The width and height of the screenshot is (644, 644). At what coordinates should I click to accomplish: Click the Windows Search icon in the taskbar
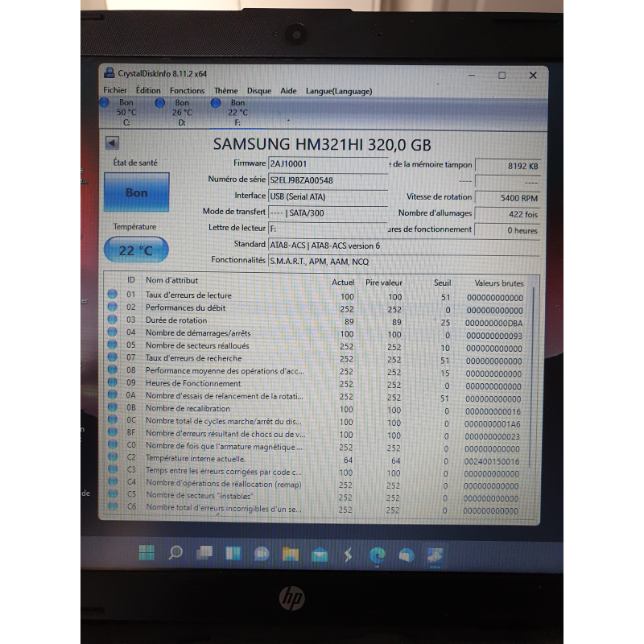coord(175,555)
